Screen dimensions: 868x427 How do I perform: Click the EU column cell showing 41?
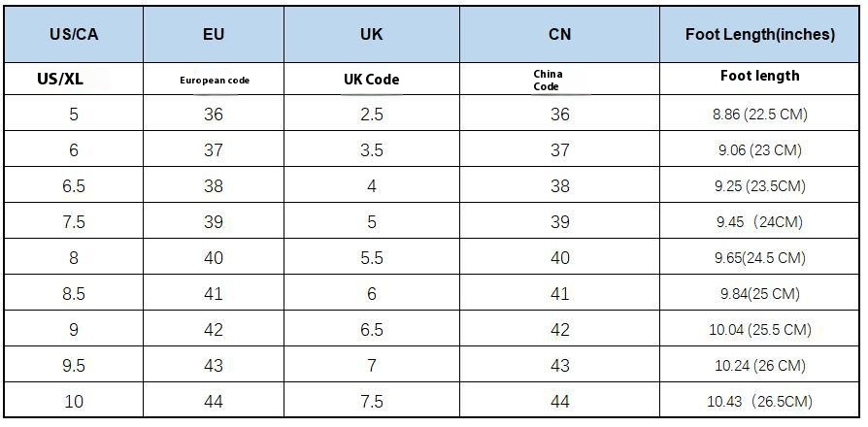pos(214,294)
